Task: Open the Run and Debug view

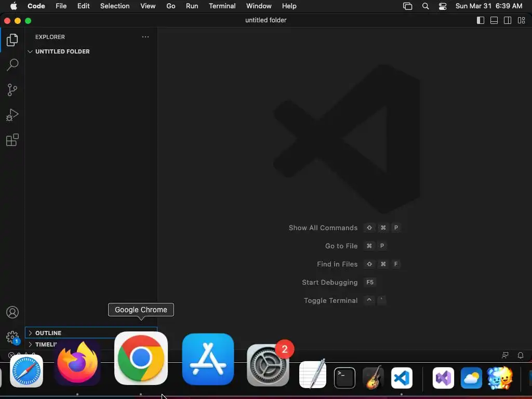Action: [12, 115]
